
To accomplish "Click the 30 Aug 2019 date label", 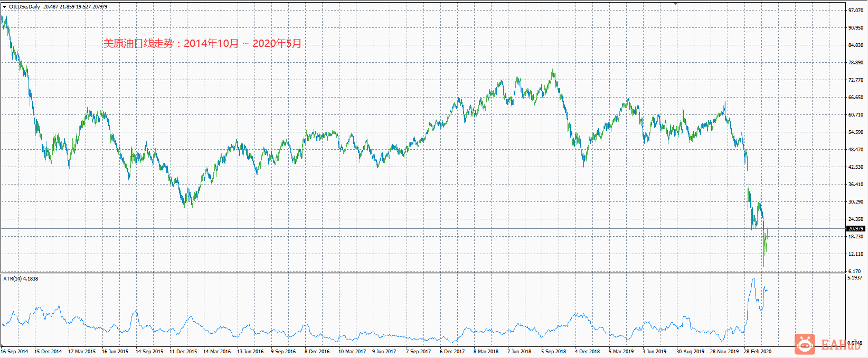I will 691,351.
